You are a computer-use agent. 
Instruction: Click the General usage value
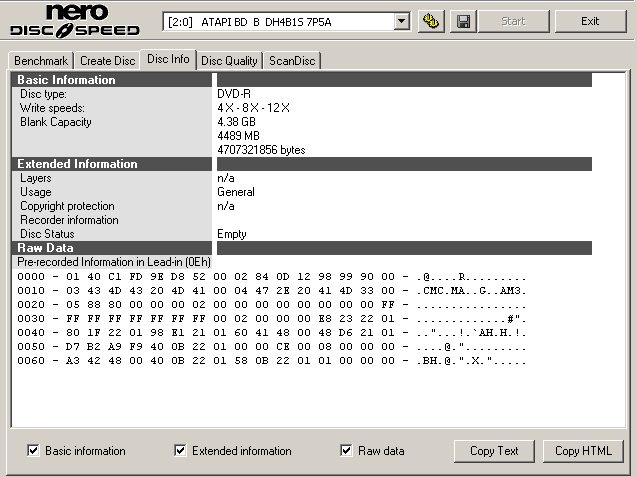(236, 192)
